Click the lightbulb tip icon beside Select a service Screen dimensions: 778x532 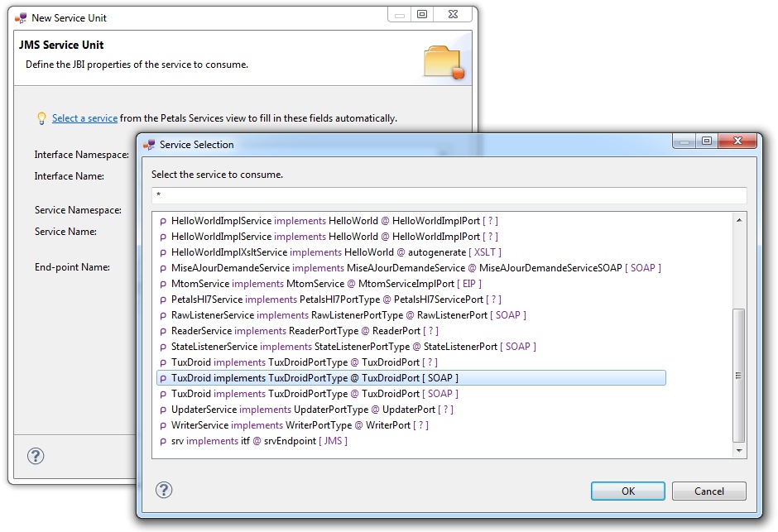[41, 118]
